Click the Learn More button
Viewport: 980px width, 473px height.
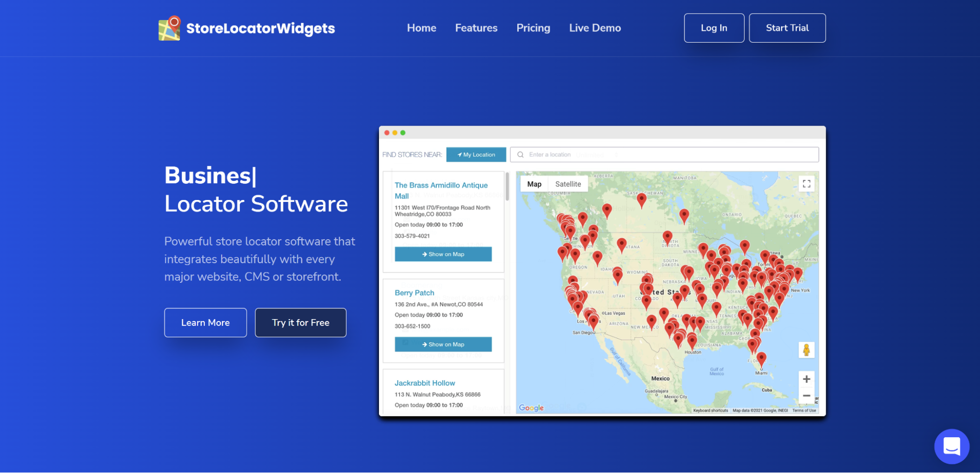[205, 323]
